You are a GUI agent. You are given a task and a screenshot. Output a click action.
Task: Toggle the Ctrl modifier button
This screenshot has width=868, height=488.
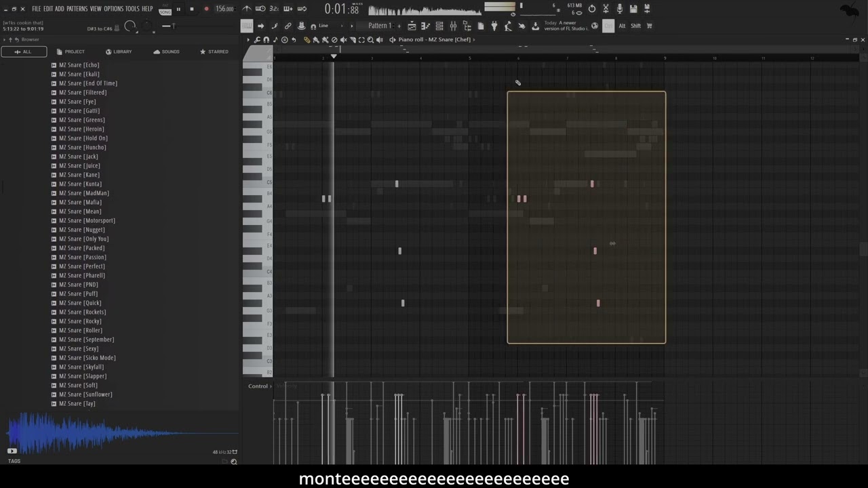[x=608, y=26]
